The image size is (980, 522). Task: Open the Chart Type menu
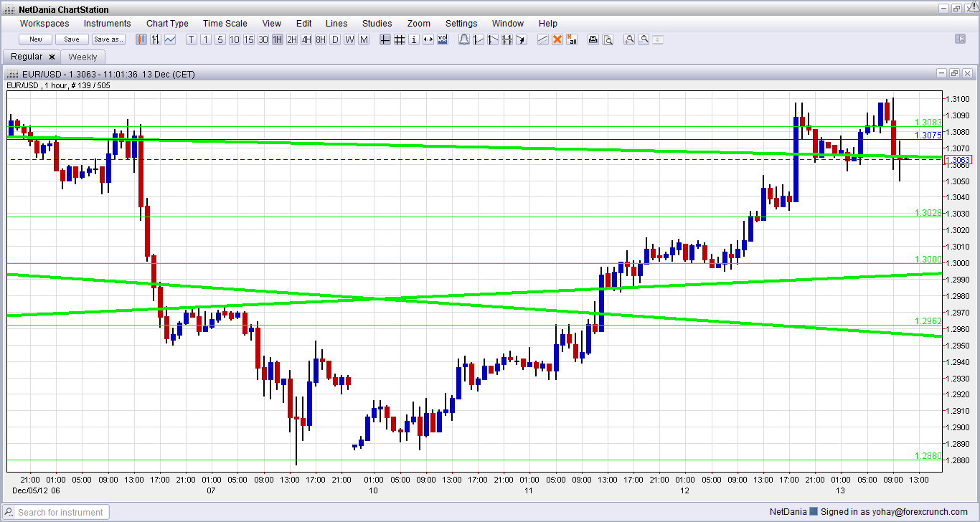(167, 24)
